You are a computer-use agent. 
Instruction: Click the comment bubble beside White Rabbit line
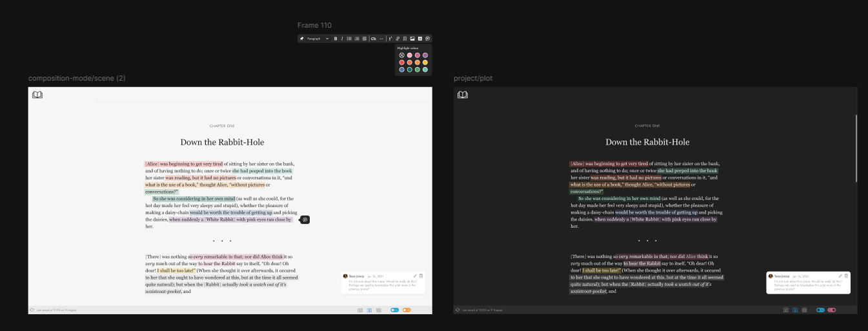(x=305, y=220)
